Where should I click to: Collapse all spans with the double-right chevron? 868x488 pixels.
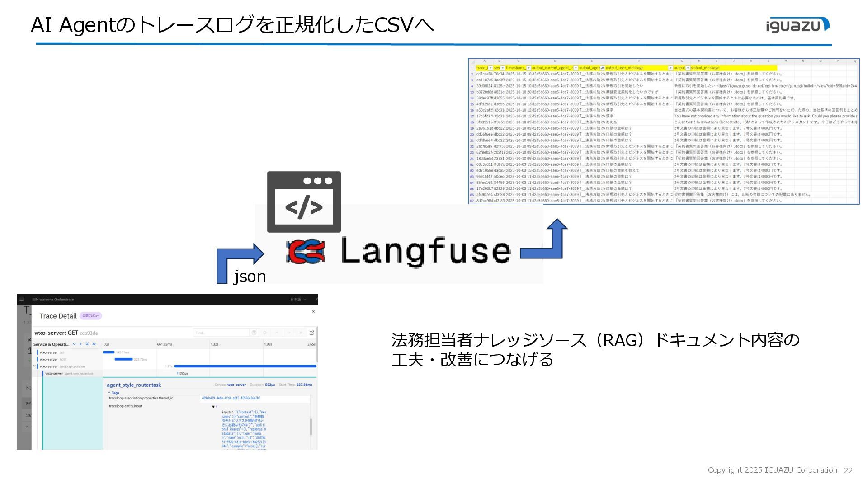point(94,344)
